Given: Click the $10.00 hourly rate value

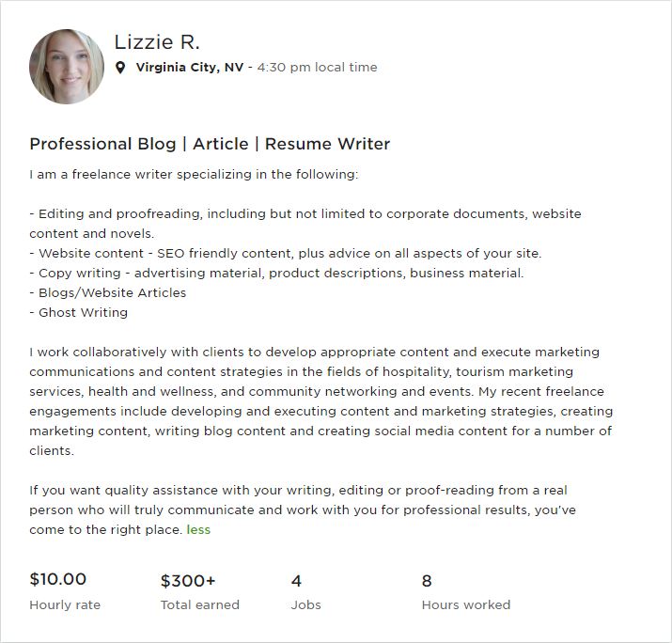Looking at the screenshot, I should coord(58,580).
